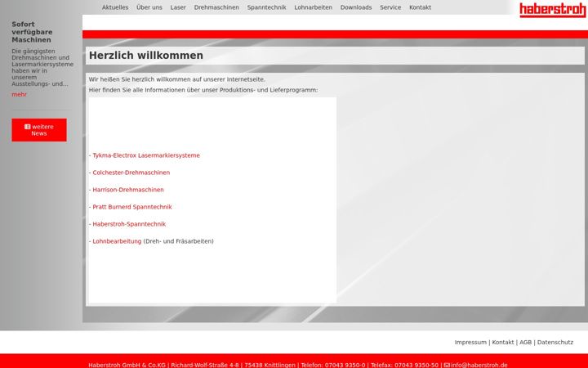Open the Aktuelles menu item
The image size is (588, 368).
tap(115, 7)
